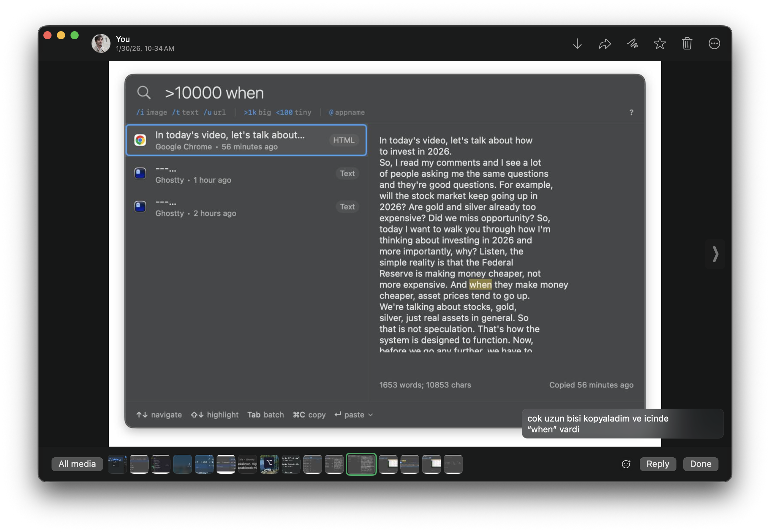Screen dimensions: 770x532
Task: Star this media item
Action: point(660,44)
